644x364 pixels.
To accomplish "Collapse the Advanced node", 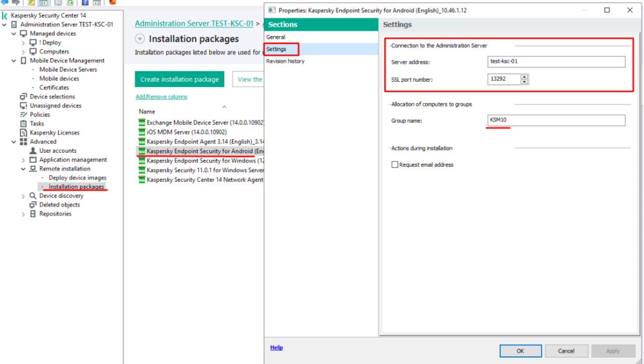I will coord(14,142).
